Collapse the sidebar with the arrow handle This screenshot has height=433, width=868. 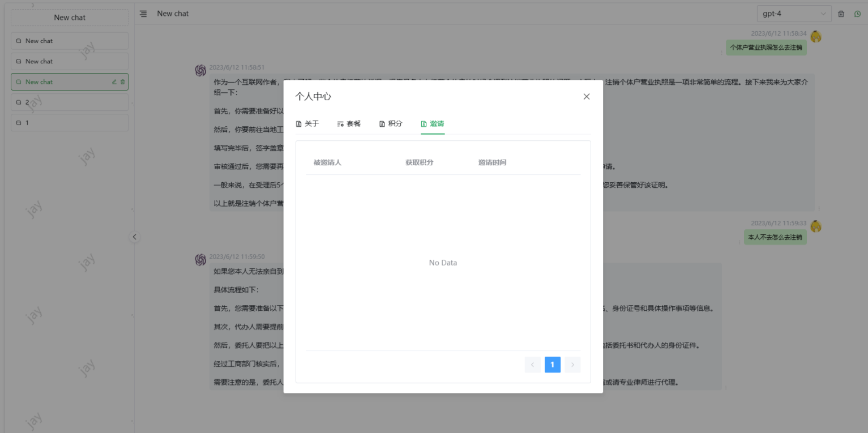point(135,237)
